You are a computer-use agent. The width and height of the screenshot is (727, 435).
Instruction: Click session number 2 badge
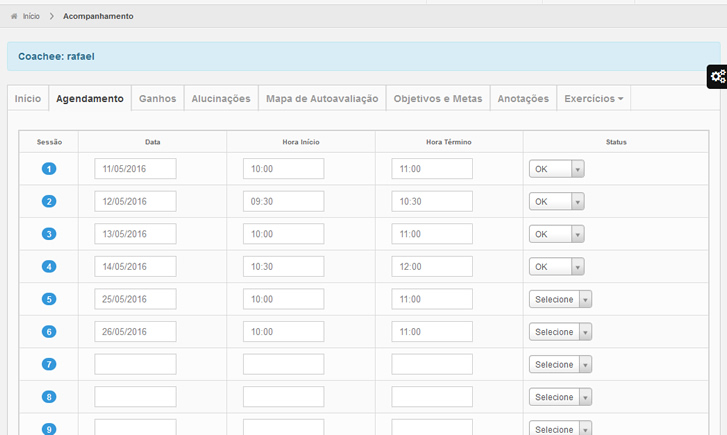pyautogui.click(x=49, y=201)
